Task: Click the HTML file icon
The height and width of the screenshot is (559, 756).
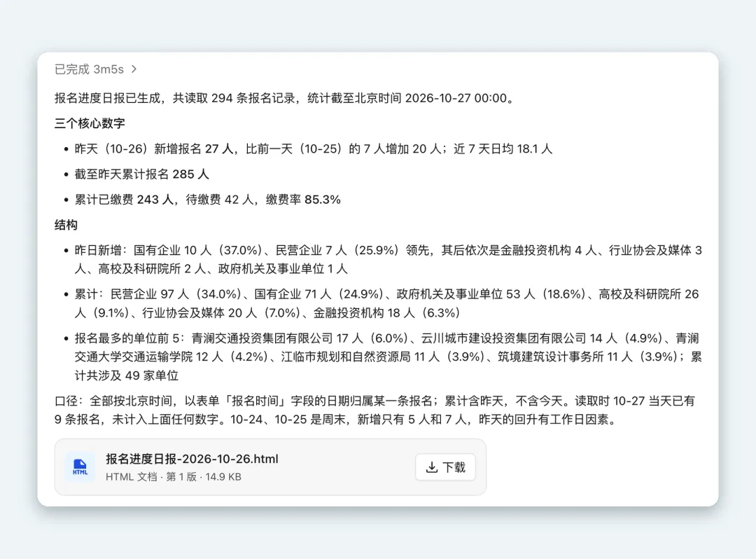Action: (80, 467)
